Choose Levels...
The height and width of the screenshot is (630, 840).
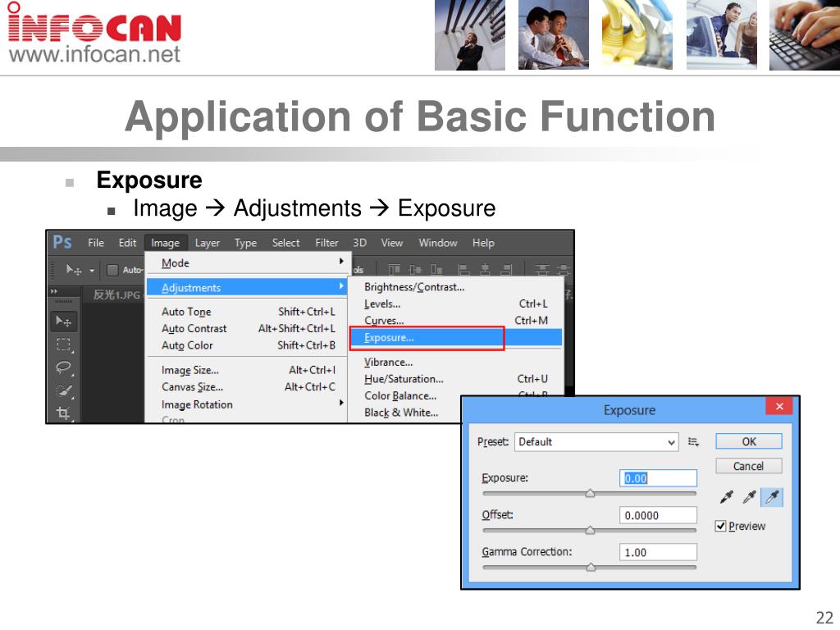(x=455, y=304)
